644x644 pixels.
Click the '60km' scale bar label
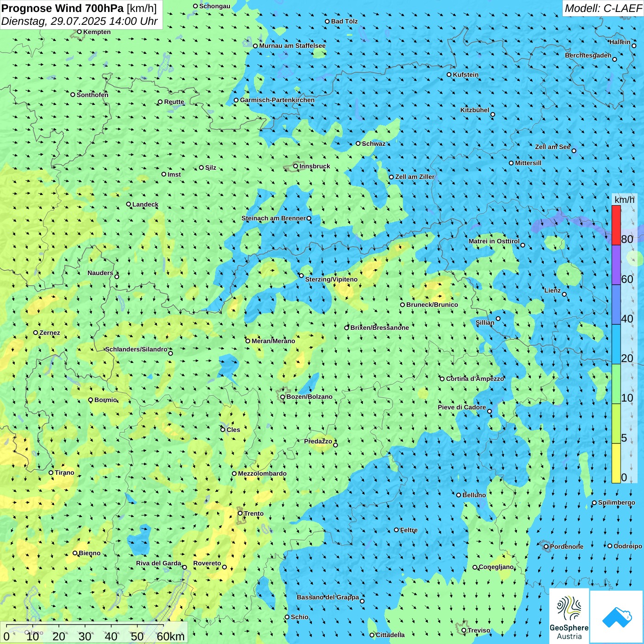[x=171, y=636]
